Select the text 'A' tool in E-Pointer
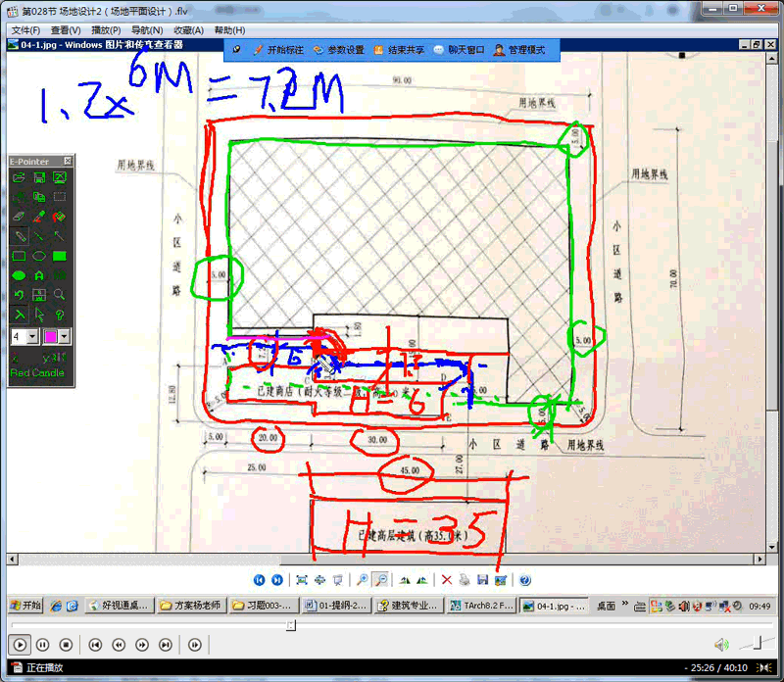784x682 pixels. pos(39,275)
